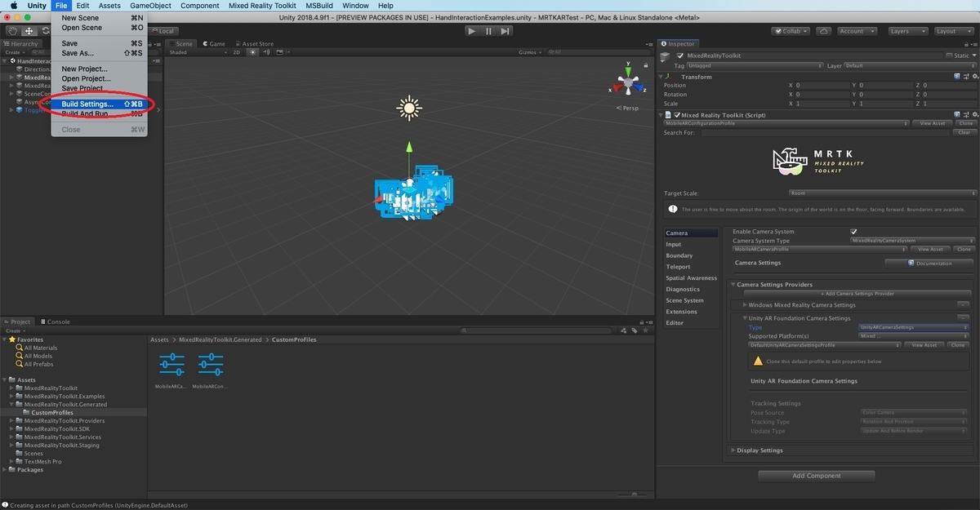Open the Mixed Reality Toolkit menu

pos(263,6)
